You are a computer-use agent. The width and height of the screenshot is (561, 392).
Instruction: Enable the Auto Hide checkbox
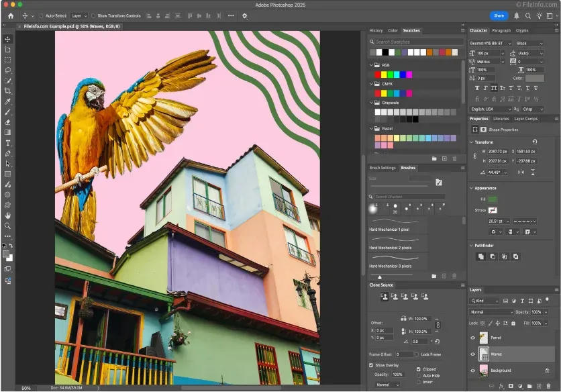(418, 375)
